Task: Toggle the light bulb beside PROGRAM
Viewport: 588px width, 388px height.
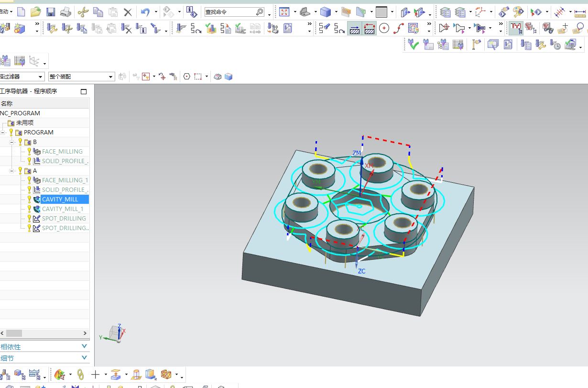Action: click(x=11, y=132)
